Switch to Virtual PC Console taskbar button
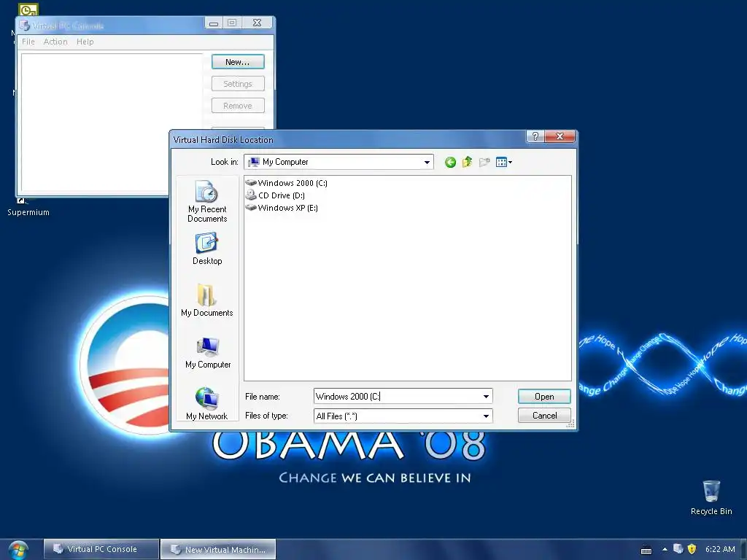747x560 pixels. [x=101, y=549]
